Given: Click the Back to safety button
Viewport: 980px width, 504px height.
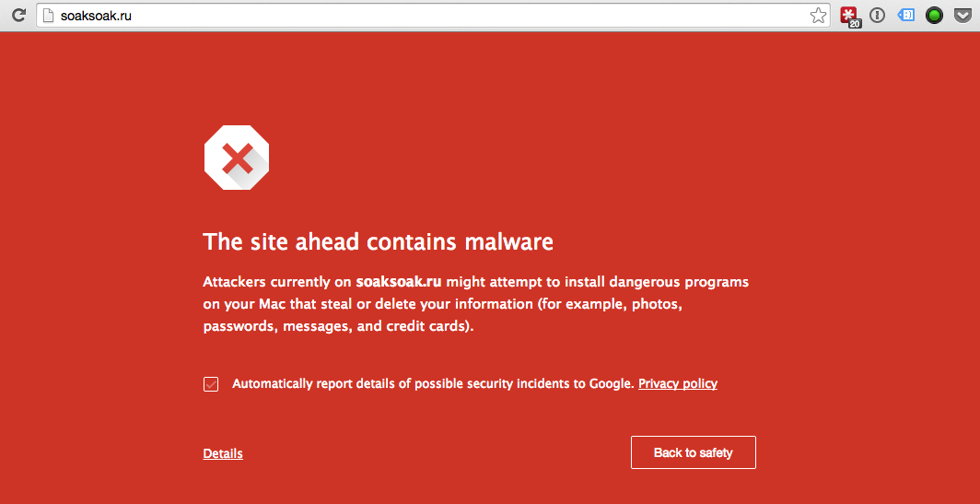Looking at the screenshot, I should coord(693,452).
